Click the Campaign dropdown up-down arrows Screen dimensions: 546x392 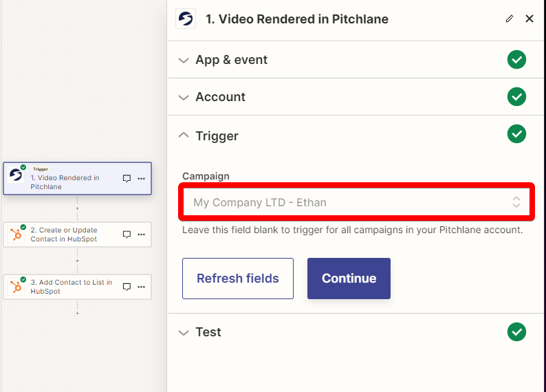coord(516,202)
